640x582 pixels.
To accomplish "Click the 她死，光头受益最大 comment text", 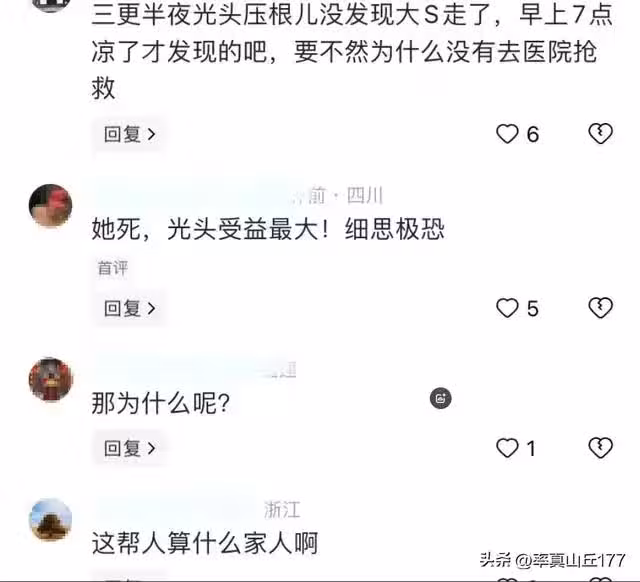I will click(268, 229).
